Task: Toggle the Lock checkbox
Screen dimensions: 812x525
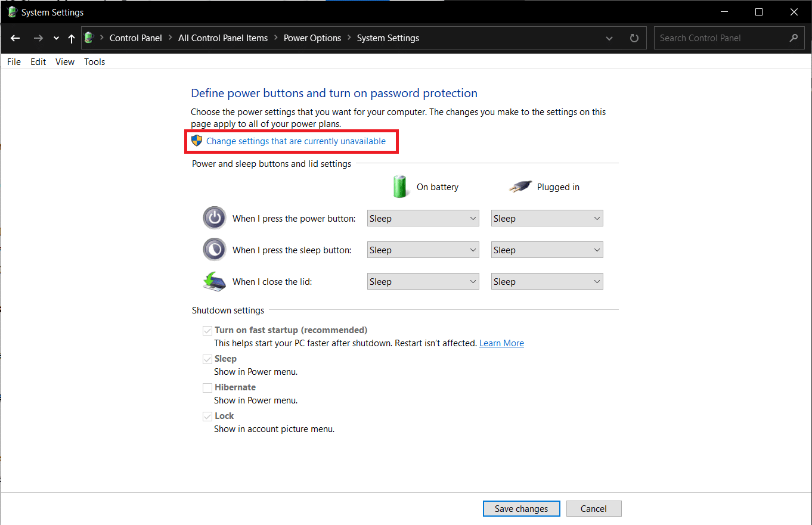Action: [x=207, y=416]
